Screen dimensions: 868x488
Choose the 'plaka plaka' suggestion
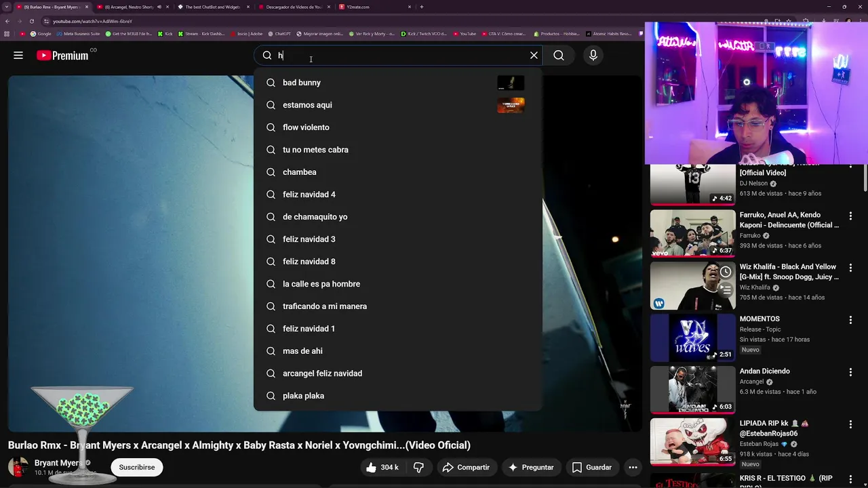[x=398, y=396]
